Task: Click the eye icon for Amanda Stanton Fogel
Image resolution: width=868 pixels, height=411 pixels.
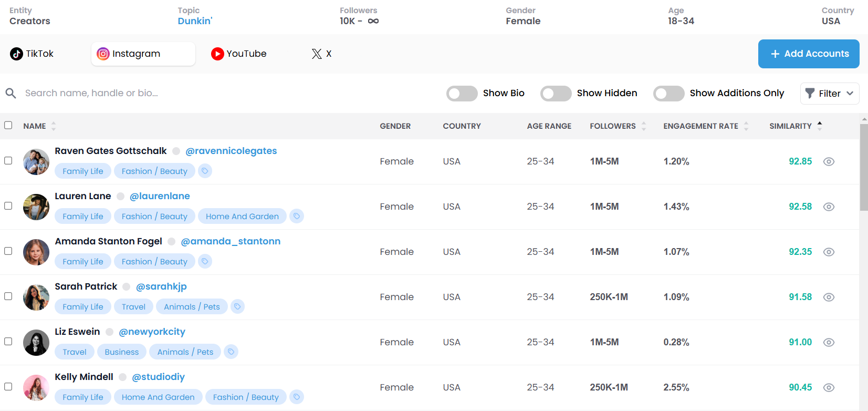Action: coord(829,252)
